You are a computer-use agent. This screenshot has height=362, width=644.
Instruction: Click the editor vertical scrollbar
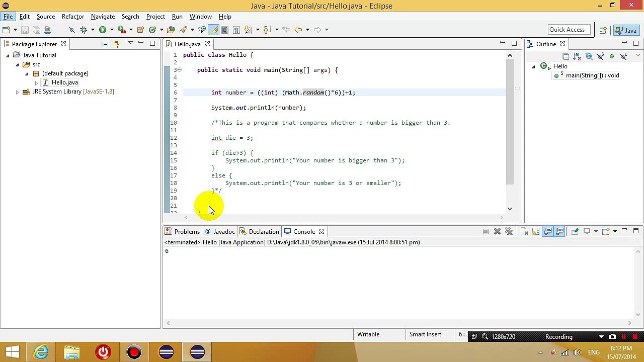[x=510, y=122]
